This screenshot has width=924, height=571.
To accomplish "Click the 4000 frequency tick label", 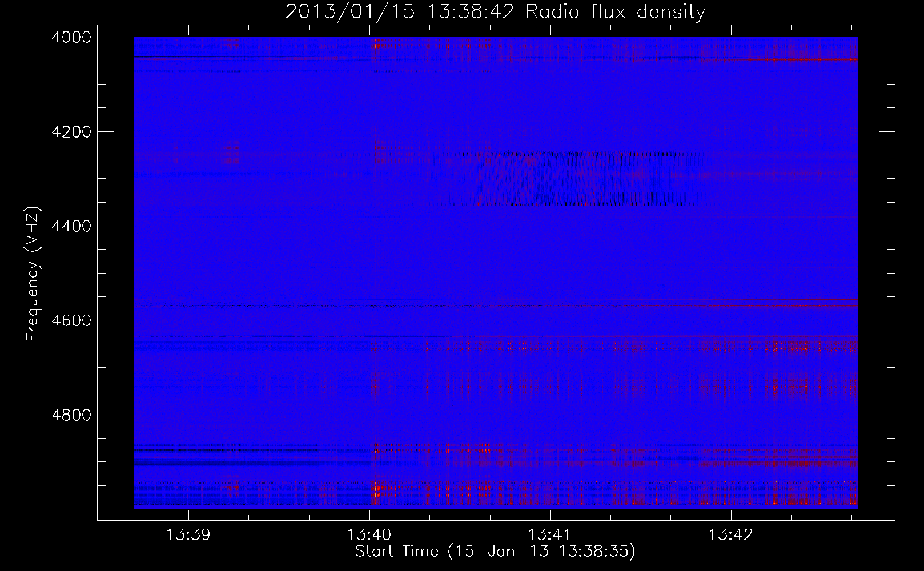I will [x=71, y=37].
